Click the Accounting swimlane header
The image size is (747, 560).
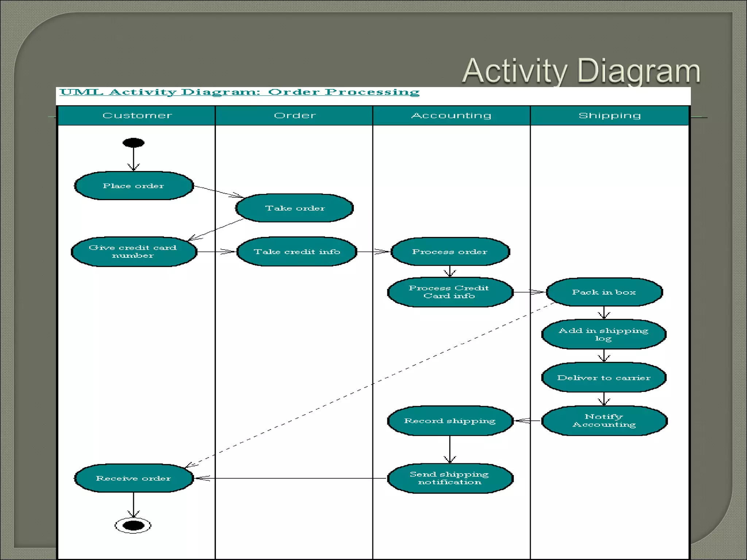tap(451, 116)
